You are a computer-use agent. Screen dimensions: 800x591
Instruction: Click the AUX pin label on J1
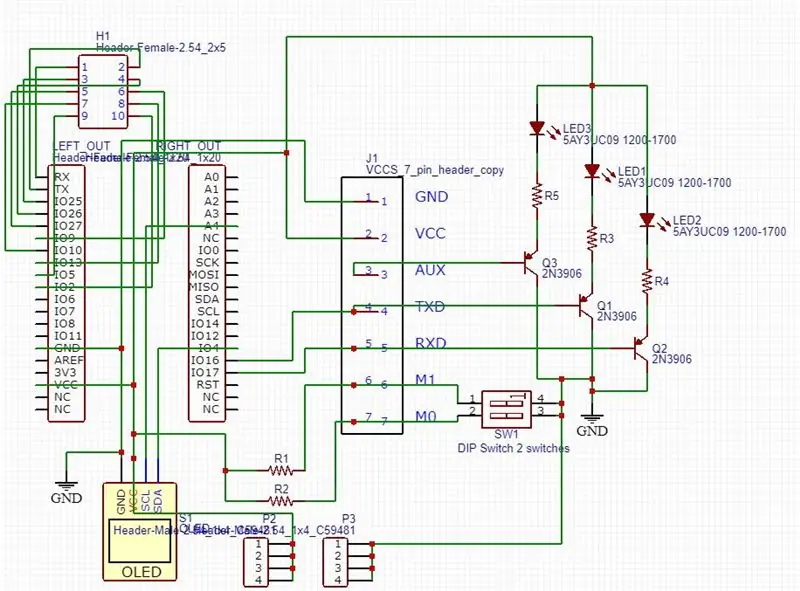pyautogui.click(x=430, y=270)
